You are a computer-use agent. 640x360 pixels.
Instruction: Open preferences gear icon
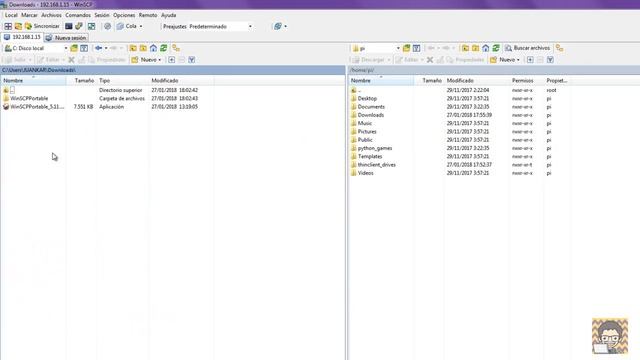point(107,26)
